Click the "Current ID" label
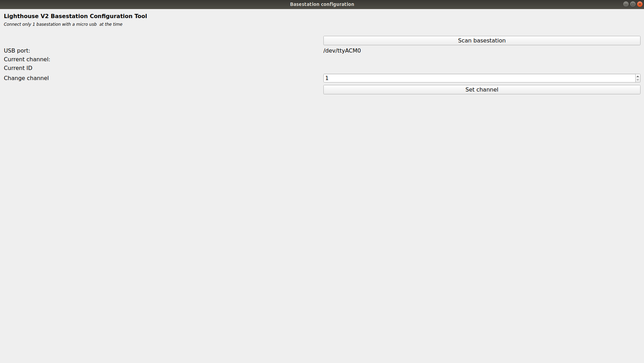The width and height of the screenshot is (644, 363). 18,68
